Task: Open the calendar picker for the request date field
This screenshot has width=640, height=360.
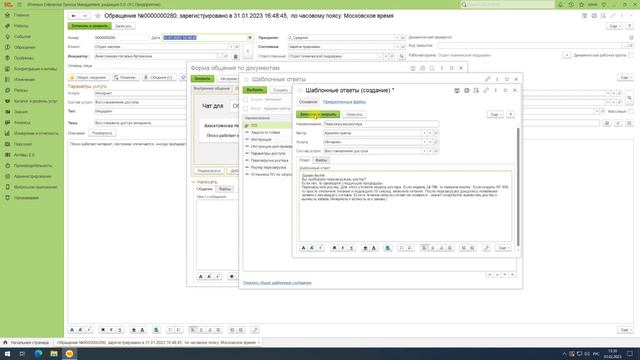Action: coord(250,38)
